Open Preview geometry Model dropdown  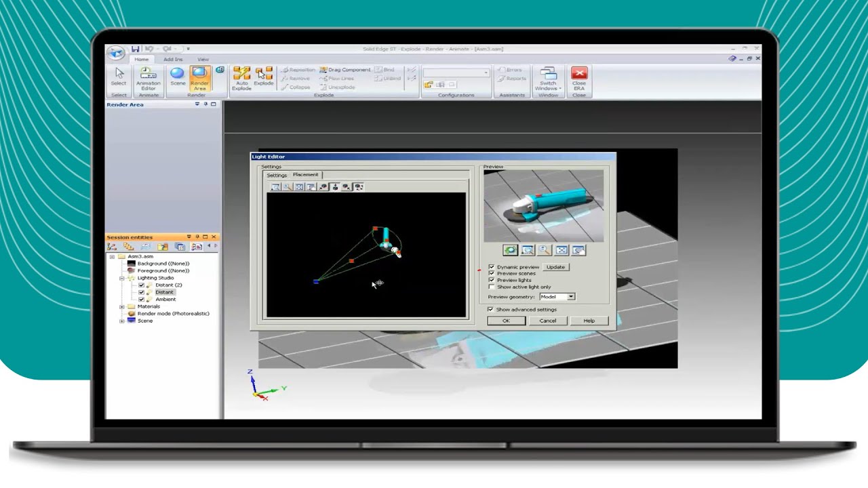click(x=571, y=297)
